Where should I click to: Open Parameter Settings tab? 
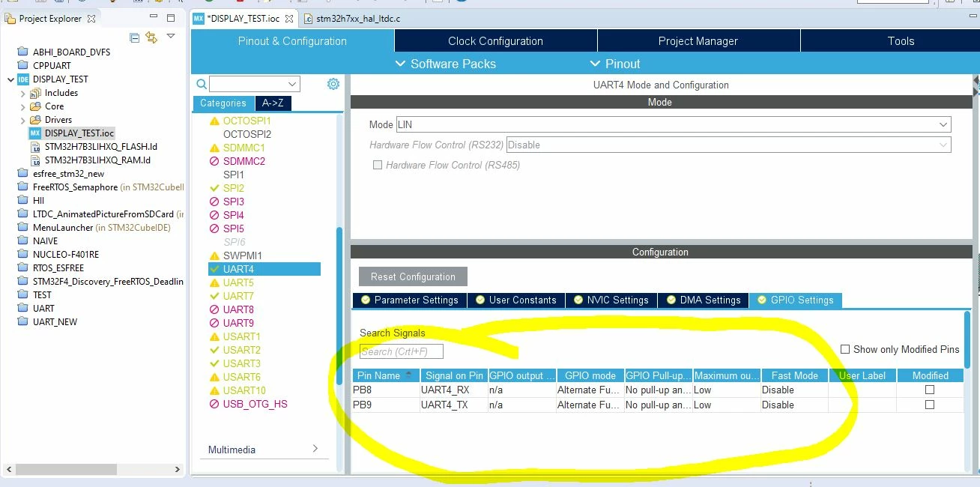coord(410,300)
